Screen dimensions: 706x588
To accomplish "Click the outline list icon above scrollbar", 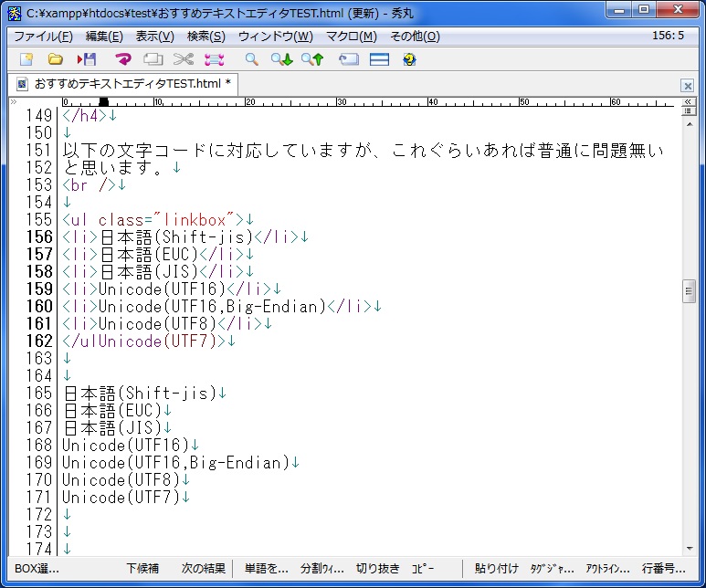I will (x=688, y=110).
